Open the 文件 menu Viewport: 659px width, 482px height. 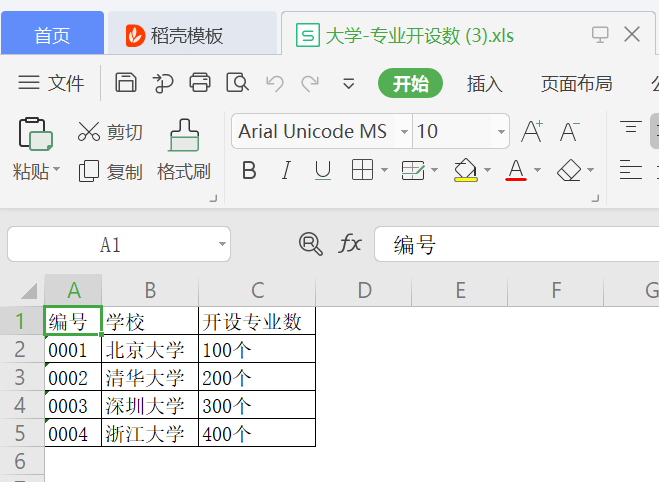51,83
